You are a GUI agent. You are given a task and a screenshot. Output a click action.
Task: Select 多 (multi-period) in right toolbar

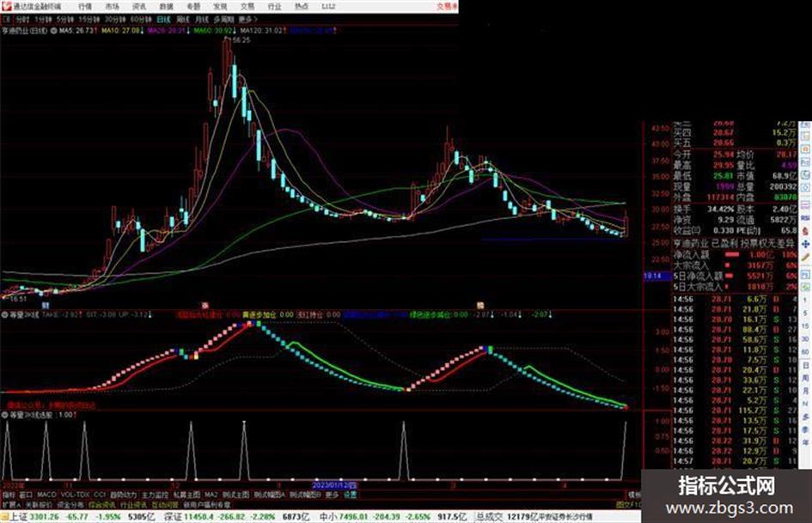pyautogui.click(x=805, y=417)
